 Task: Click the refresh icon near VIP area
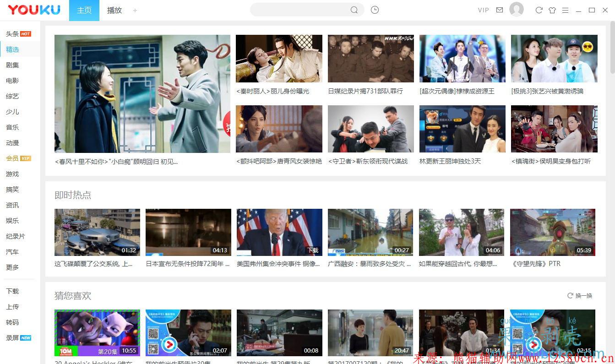539,10
